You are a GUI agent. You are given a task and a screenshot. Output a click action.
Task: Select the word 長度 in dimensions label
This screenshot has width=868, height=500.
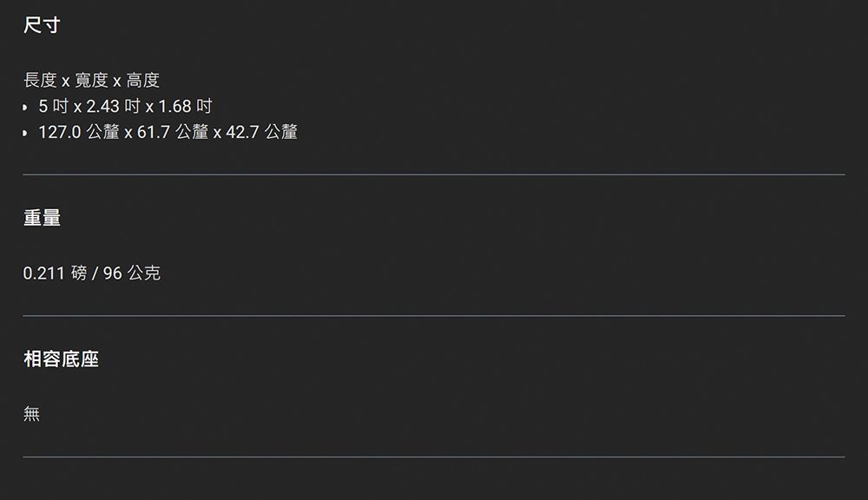[41, 80]
